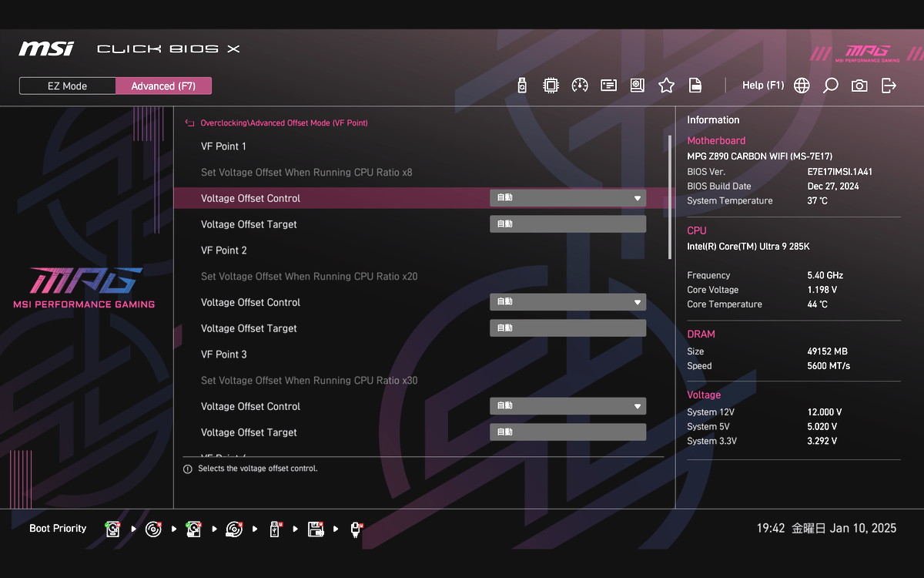Select the 'VF Point 1' heading
This screenshot has height=578, width=924.
223,146
